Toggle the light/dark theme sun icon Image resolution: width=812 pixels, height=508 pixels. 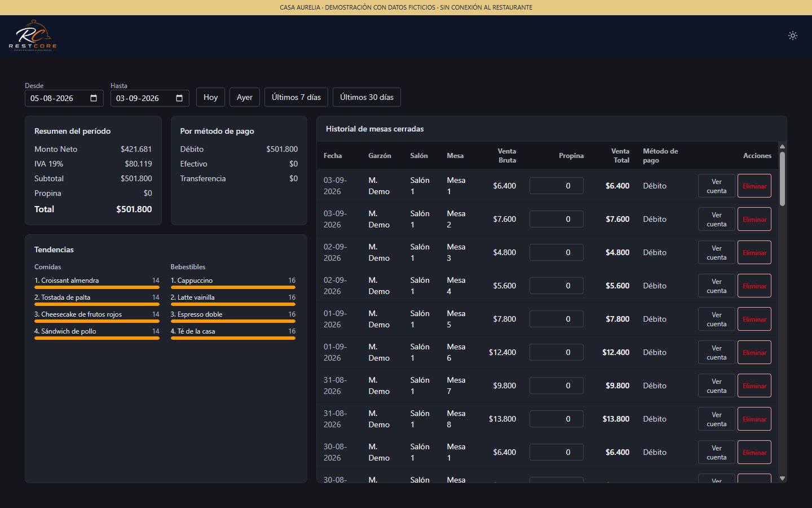point(792,36)
